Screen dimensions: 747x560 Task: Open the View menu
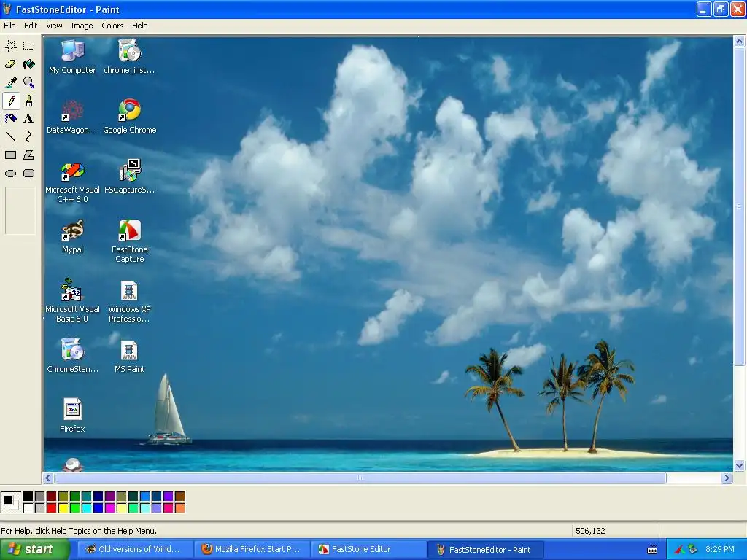coord(54,26)
